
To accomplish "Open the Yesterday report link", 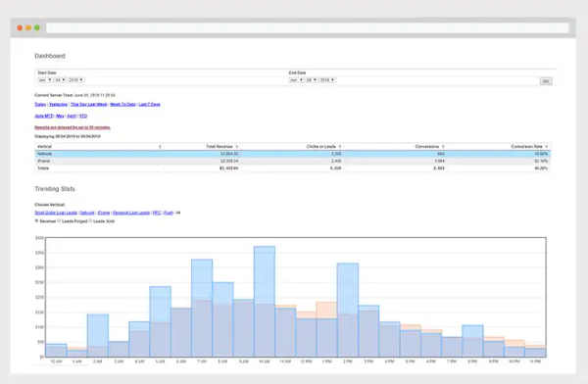I will coord(58,105).
